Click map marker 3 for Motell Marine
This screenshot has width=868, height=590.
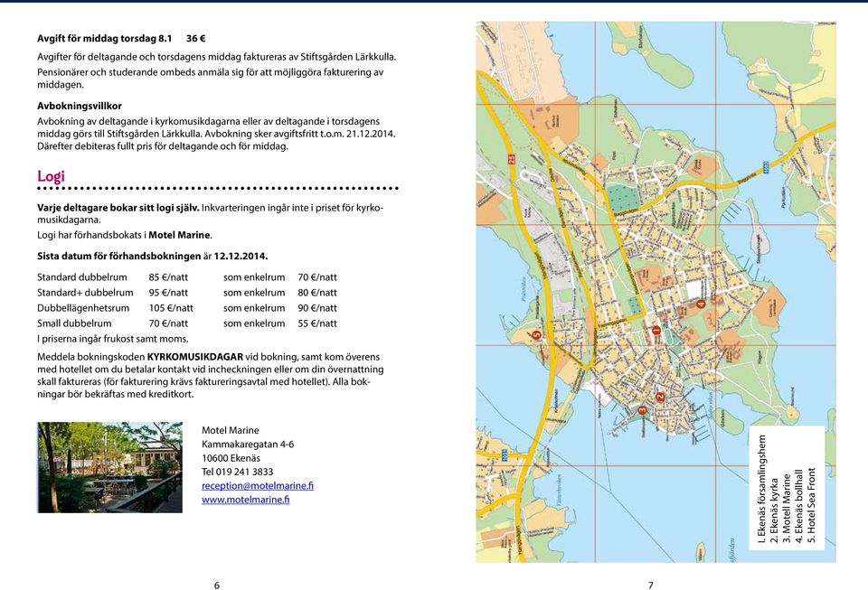(642, 410)
